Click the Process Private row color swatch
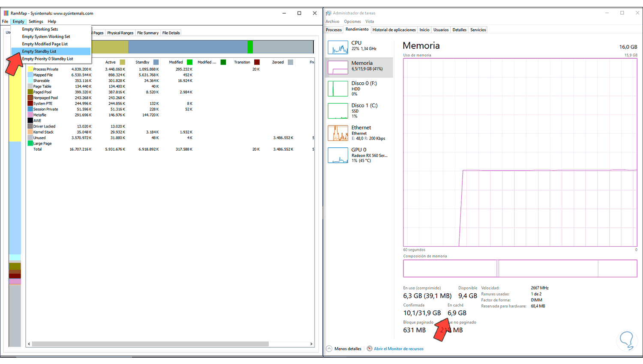Viewport: 643px width, 364px height. tap(30, 69)
